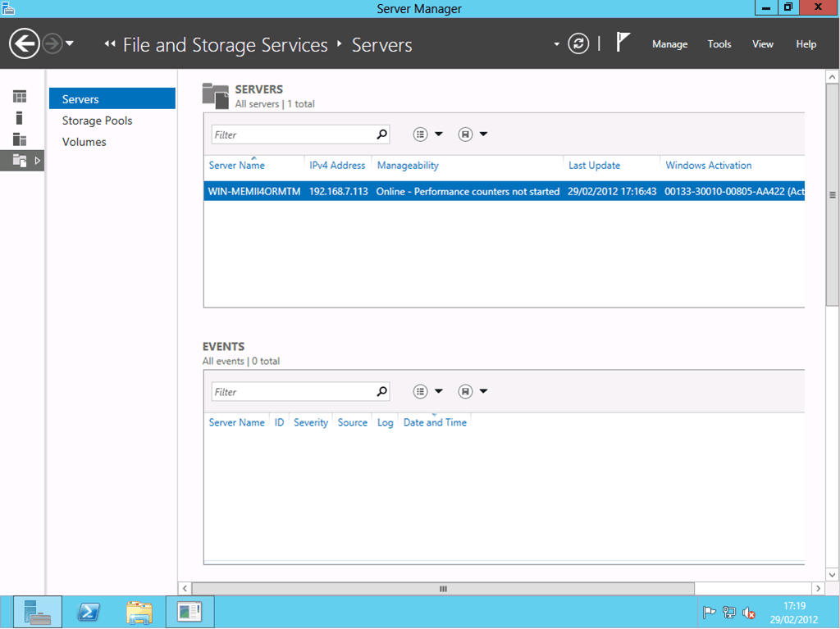This screenshot has height=629, width=840.
Task: Expand the navigation history dropdown arrow
Action: (x=70, y=43)
